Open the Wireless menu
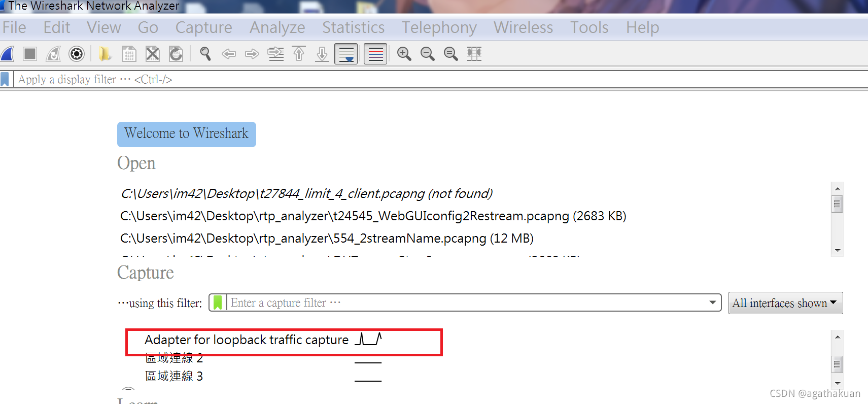The image size is (868, 404). [x=524, y=27]
